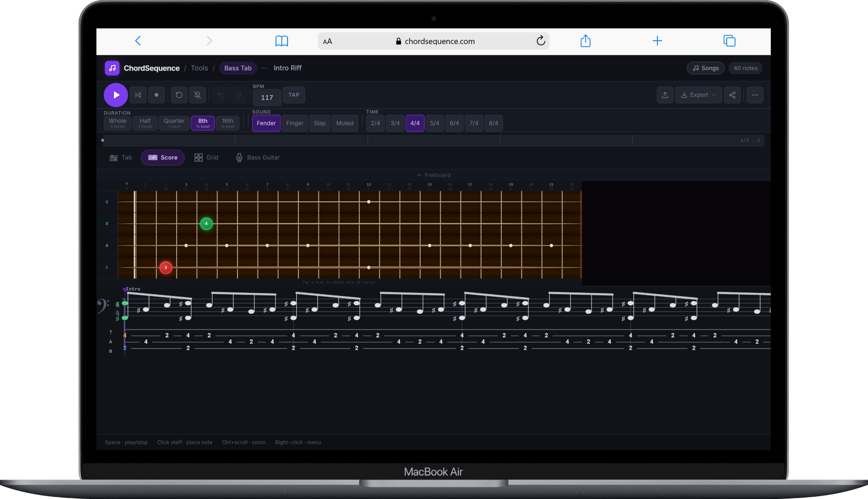Set time signature to 5/4
Screen dimensions: 868x499
(435, 123)
